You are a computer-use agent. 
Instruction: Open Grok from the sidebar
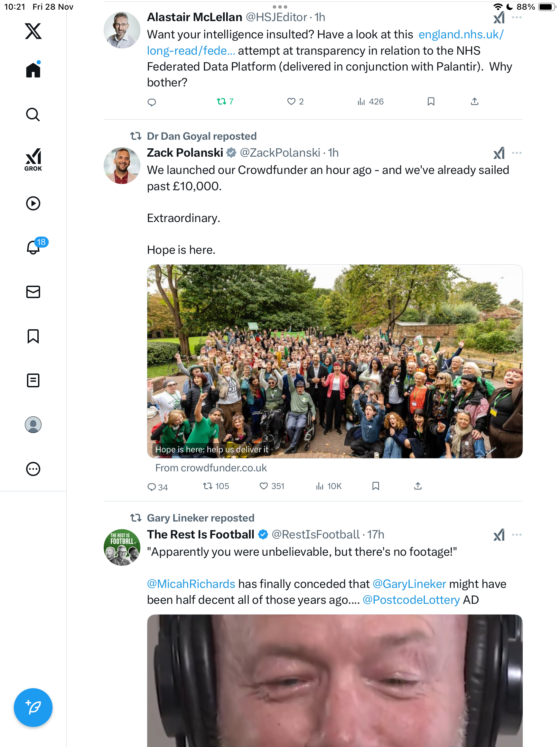pyautogui.click(x=33, y=160)
